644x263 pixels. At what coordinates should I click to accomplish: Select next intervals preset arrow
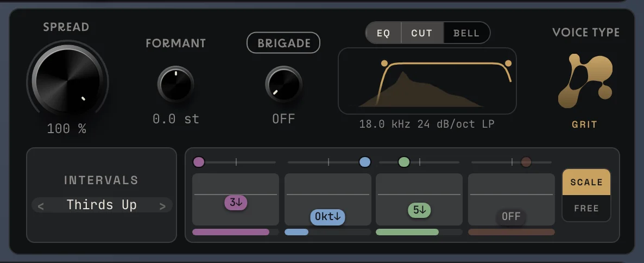click(x=162, y=206)
